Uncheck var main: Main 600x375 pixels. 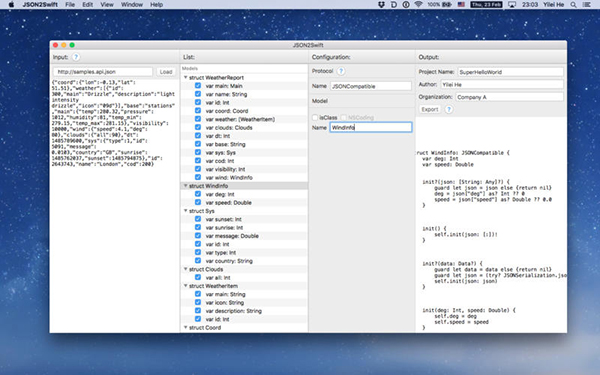(198, 86)
